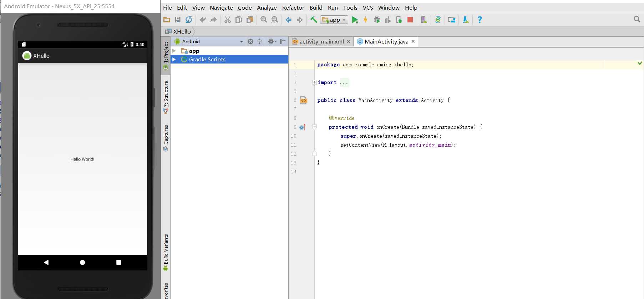Open related XML file gutter icon

pyautogui.click(x=304, y=100)
